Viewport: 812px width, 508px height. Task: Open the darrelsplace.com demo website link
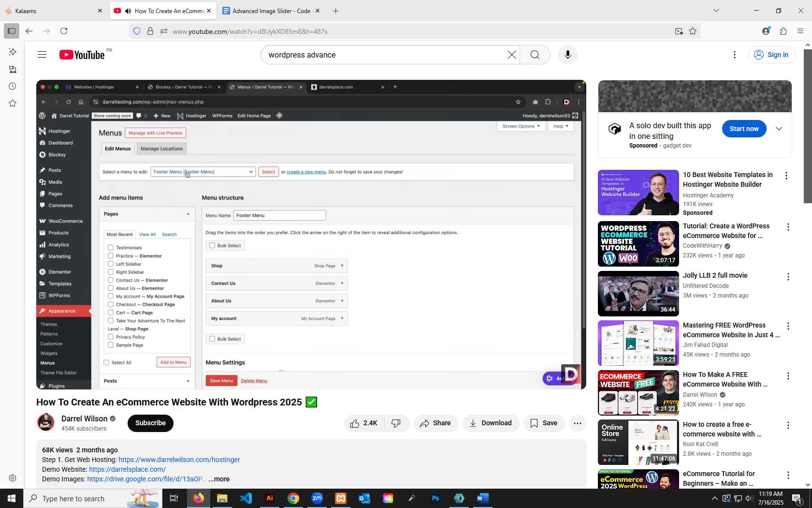tap(127, 469)
